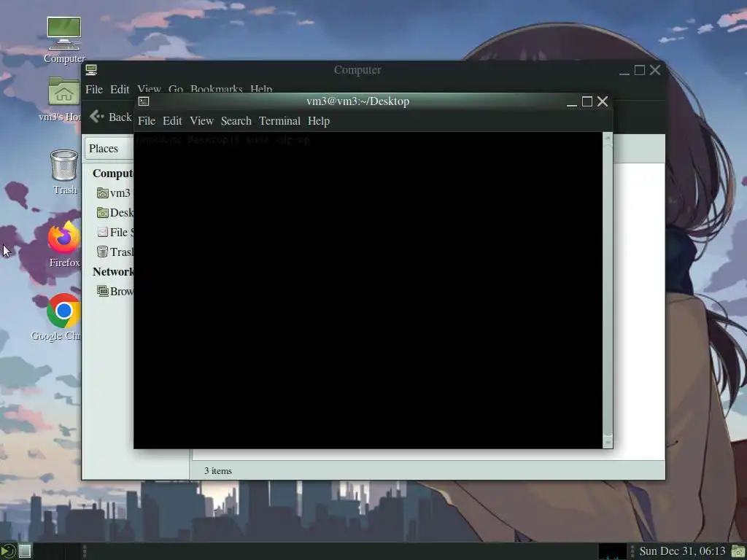Select Trash entry in Places sidebar
Image resolution: width=747 pixels, height=560 pixels.
coord(115,252)
